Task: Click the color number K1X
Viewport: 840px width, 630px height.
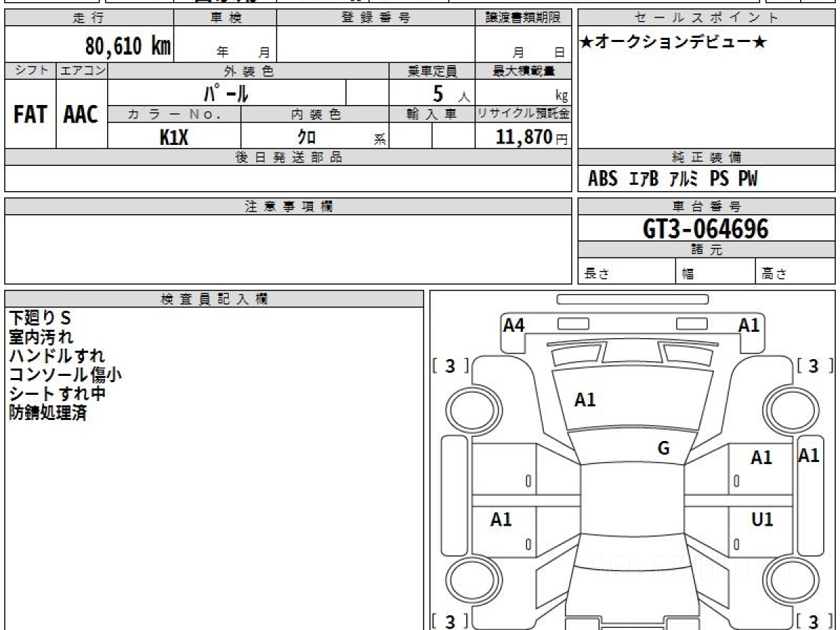Action: pyautogui.click(x=174, y=137)
